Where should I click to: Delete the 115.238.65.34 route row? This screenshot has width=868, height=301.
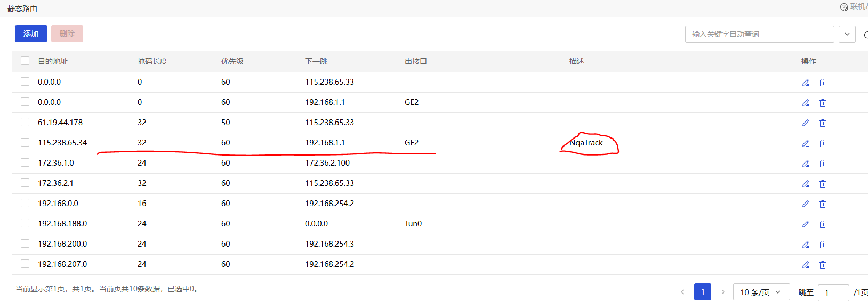[823, 143]
